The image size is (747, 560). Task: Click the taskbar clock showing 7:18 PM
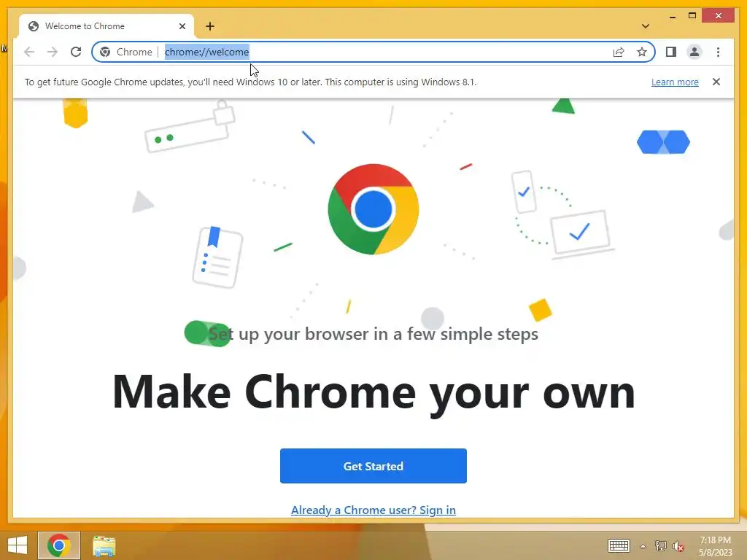715,545
